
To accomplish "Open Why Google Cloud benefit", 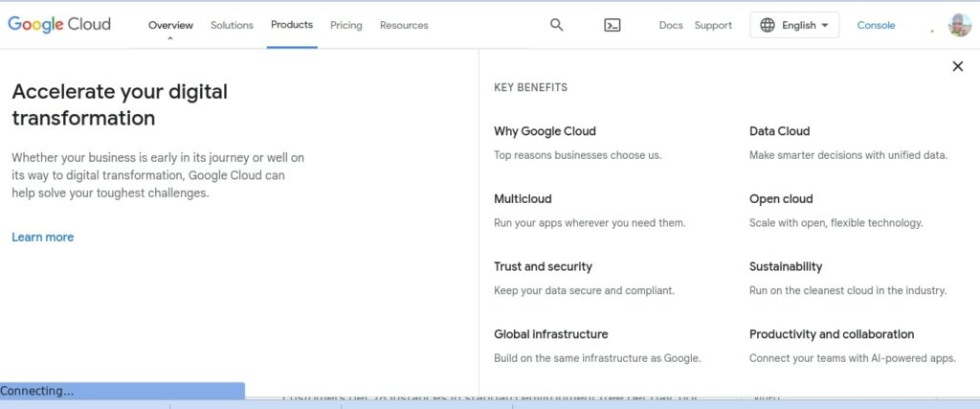I will tap(545, 131).
